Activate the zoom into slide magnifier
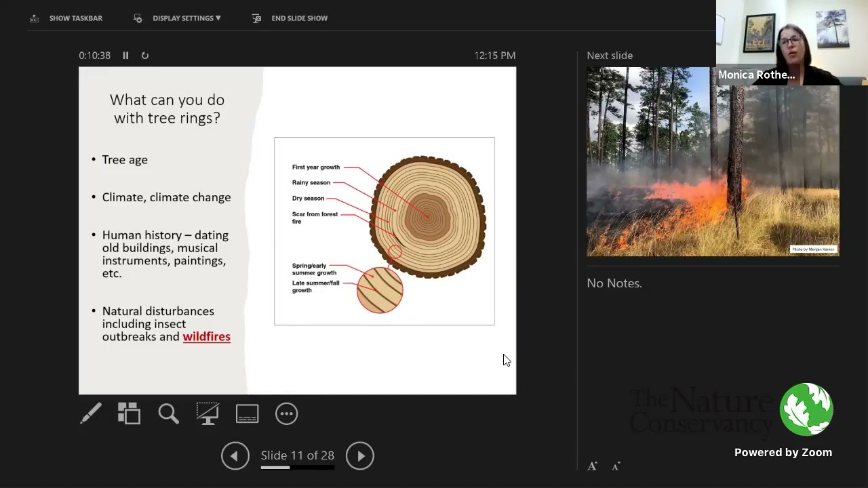 168,413
